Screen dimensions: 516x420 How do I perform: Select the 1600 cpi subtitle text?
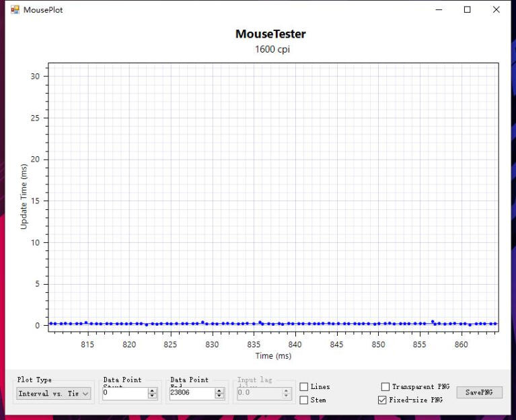tap(272, 49)
